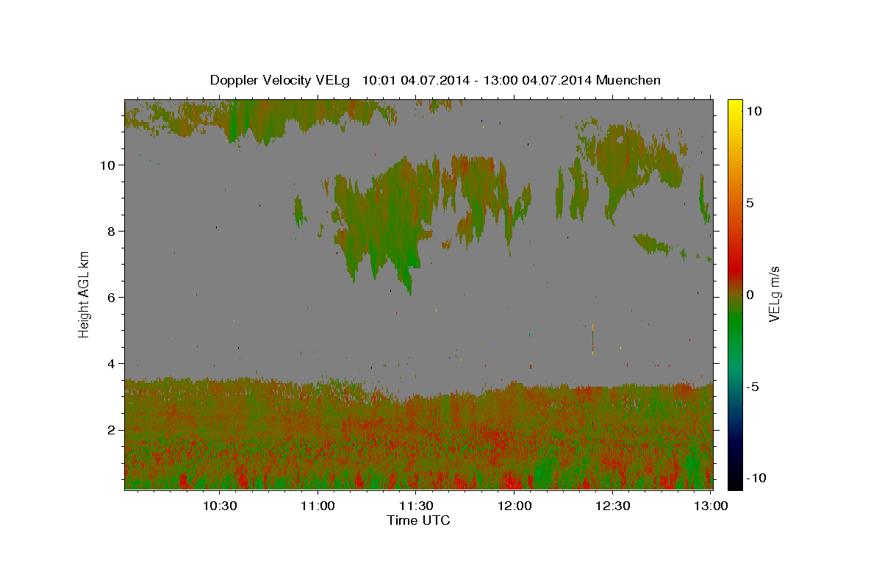This screenshot has height=588, width=882.
Task: Select the 10:30 time tick label
Action: tap(220, 506)
